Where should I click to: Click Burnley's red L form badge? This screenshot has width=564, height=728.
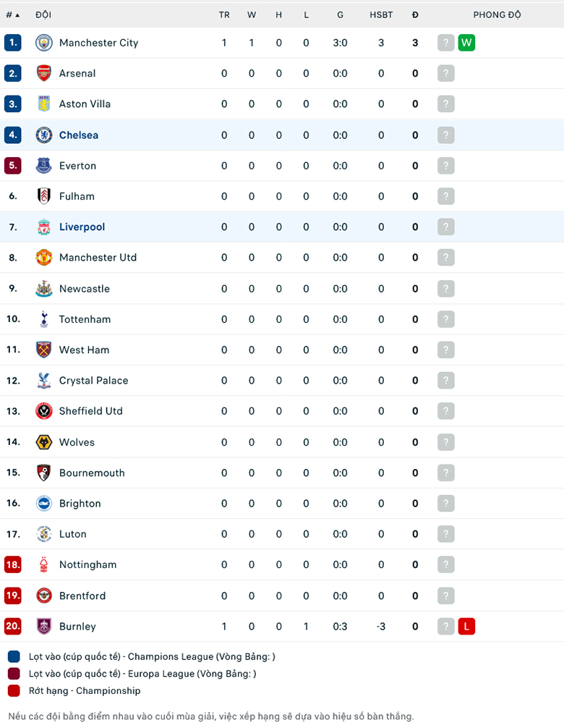(466, 627)
